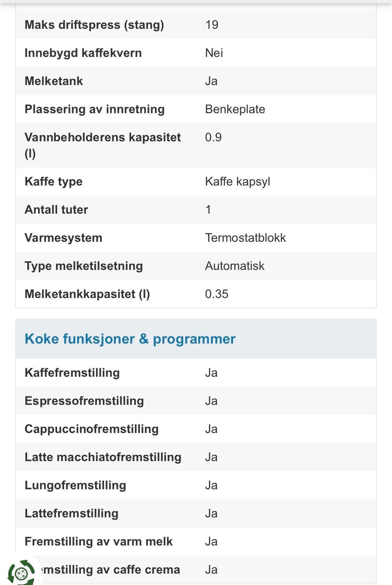The height and width of the screenshot is (585, 392).
Task: Click the caffe crema row text
Action: click(110, 570)
